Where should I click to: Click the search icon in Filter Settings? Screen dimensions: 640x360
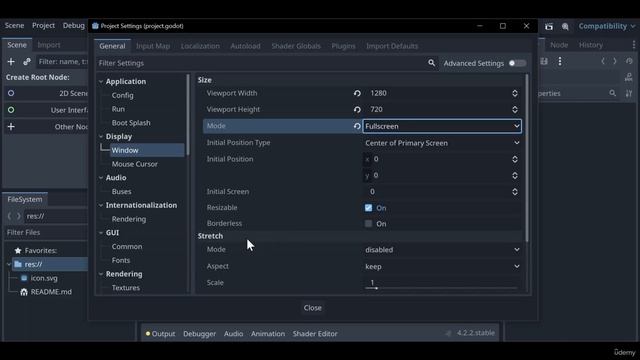tap(431, 63)
